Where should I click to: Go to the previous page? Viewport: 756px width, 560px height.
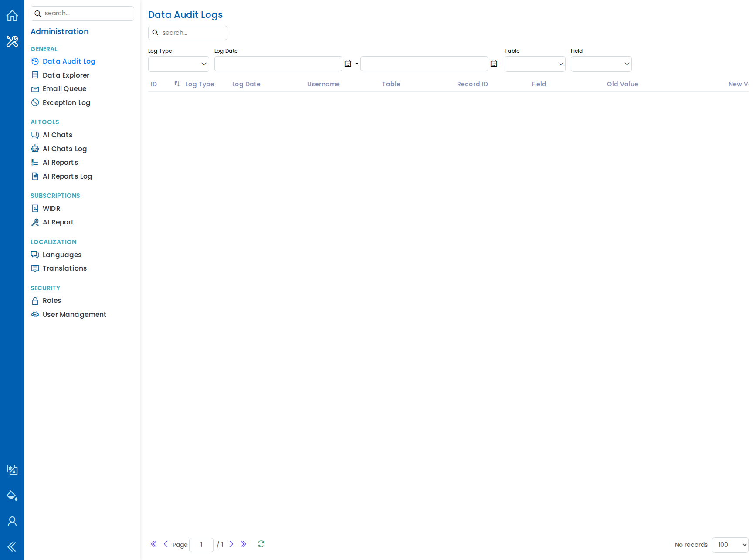166,544
